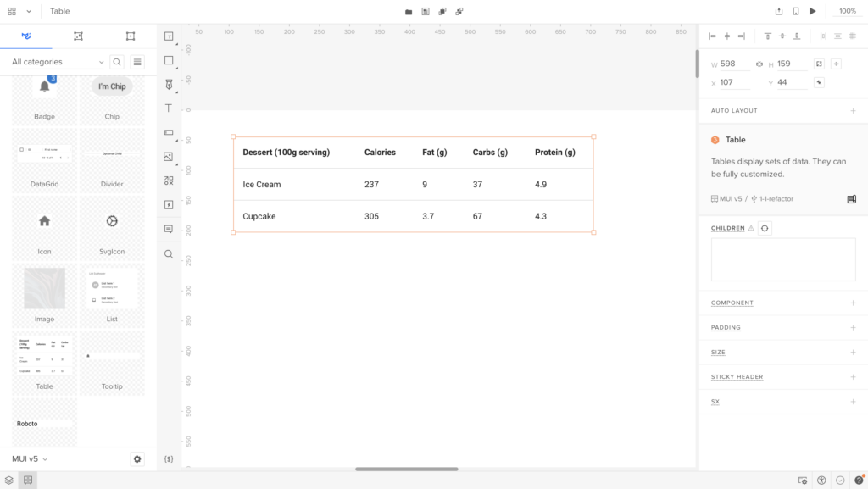
Task: Click the Width input field
Action: (734, 64)
